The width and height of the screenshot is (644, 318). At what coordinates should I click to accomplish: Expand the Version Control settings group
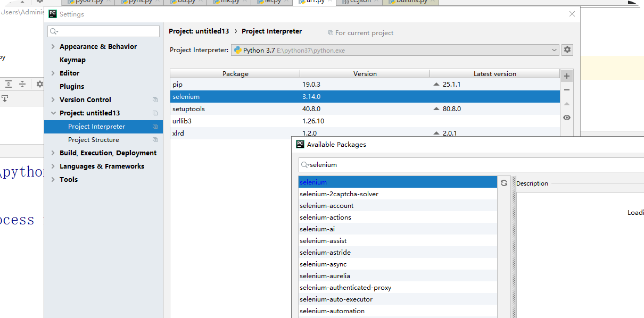pos(53,100)
